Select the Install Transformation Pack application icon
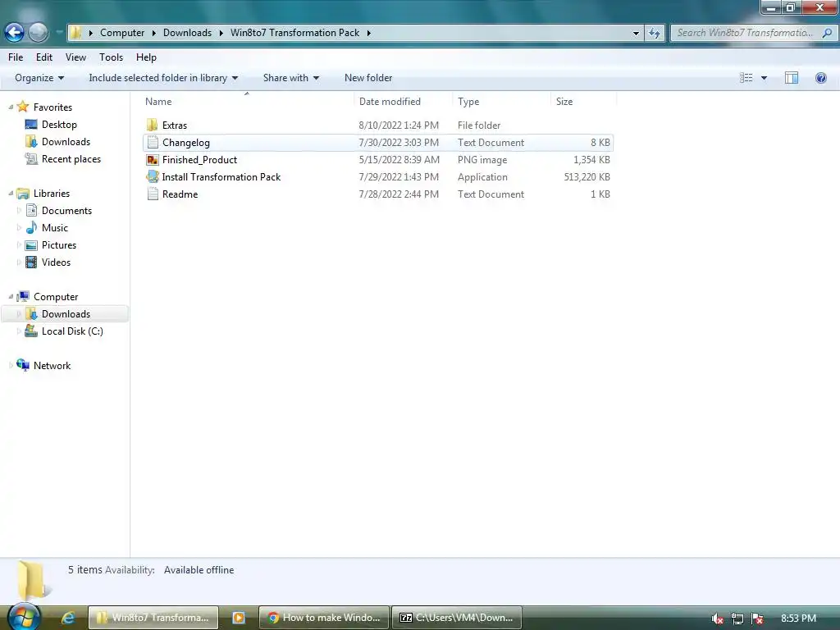 [x=153, y=177]
